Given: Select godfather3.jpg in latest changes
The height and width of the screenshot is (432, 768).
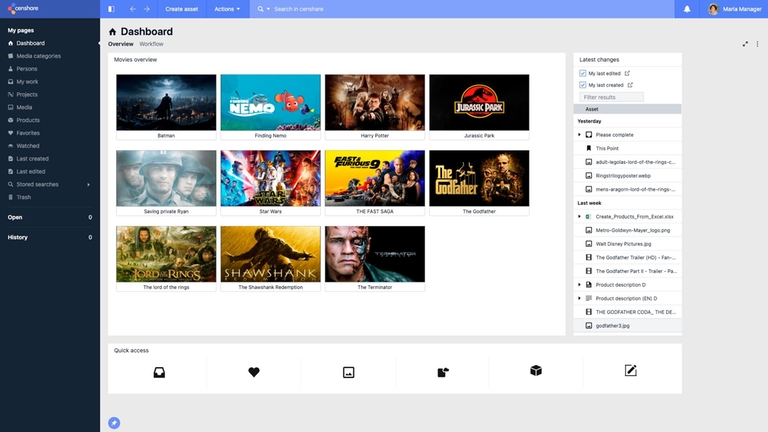Looking at the screenshot, I should [x=627, y=326].
